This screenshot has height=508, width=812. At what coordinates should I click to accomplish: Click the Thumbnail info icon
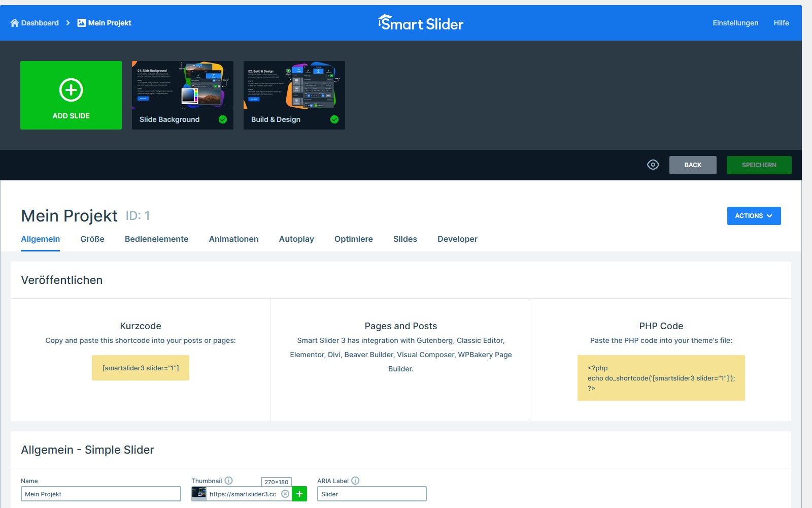[229, 481]
